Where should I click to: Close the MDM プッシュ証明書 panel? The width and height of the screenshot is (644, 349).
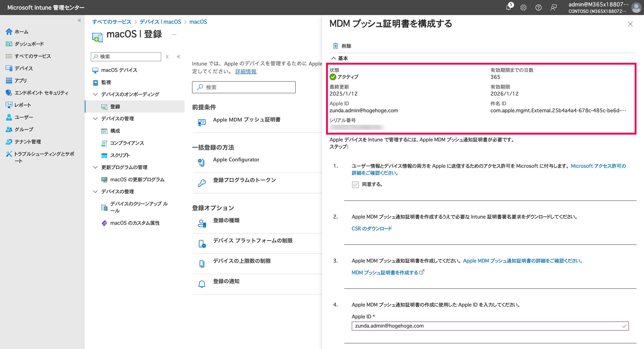(630, 24)
